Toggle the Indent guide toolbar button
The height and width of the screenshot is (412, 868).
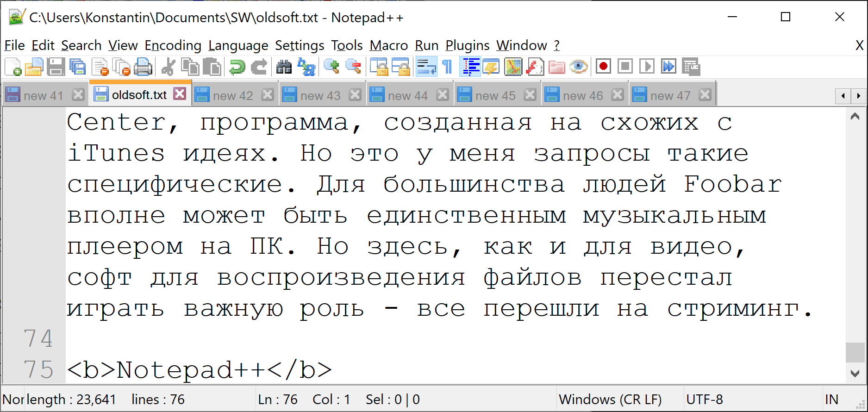[470, 67]
